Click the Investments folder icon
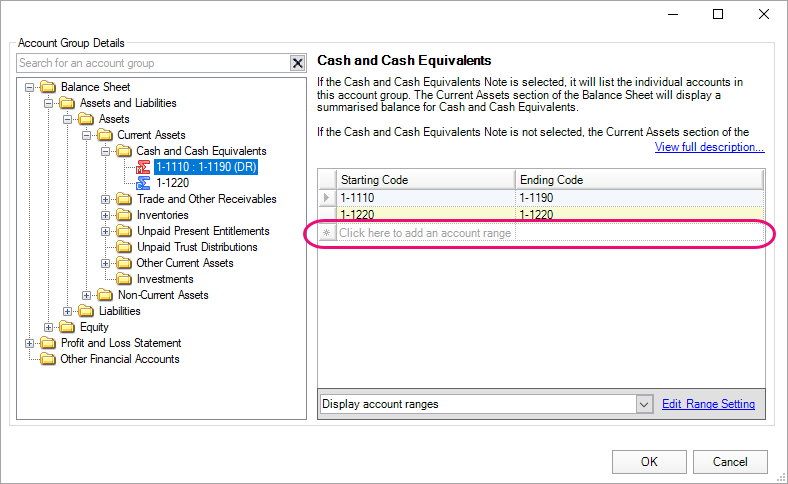The image size is (788, 484). [x=124, y=279]
